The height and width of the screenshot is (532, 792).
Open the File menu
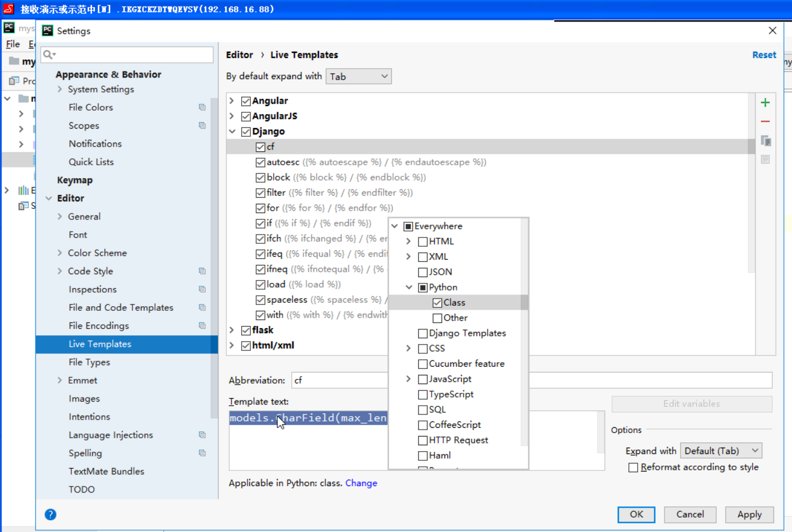(12, 44)
